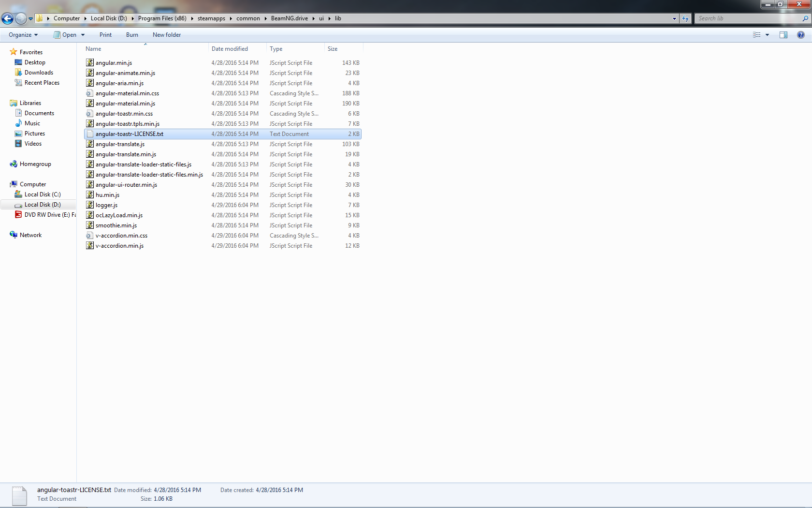Select Homegroup in navigation pane

35,164
